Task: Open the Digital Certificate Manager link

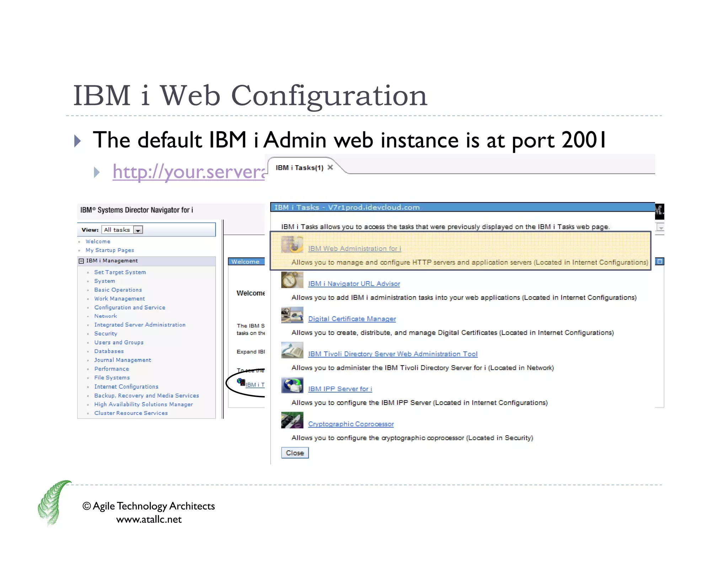Action: (x=352, y=319)
